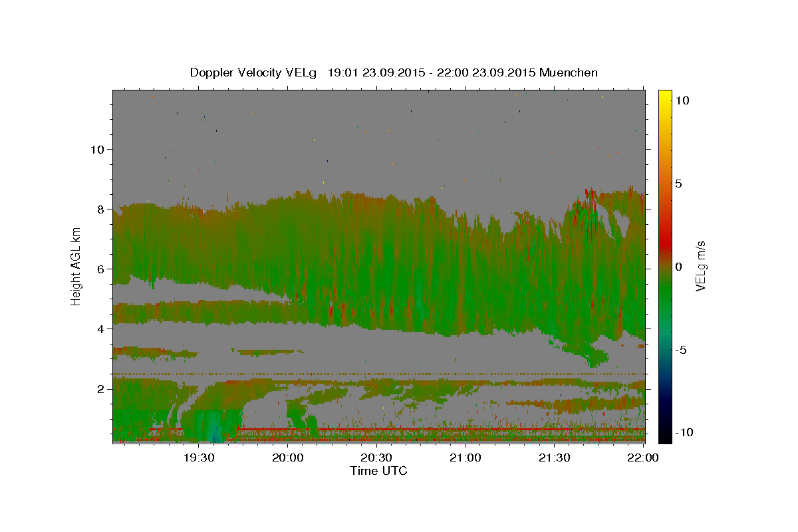This screenshot has width=798, height=532.
Task: Click the height tick label 6
Action: pos(101,269)
